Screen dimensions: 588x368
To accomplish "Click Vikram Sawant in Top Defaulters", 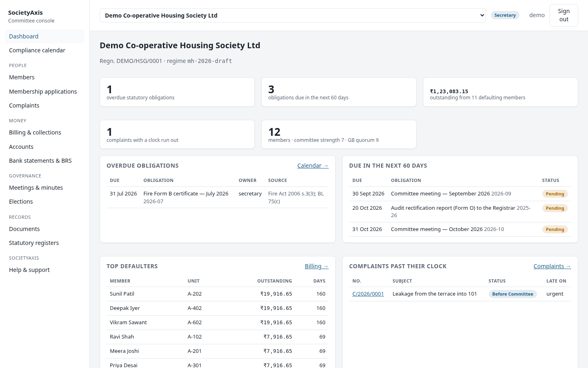I will tap(128, 323).
